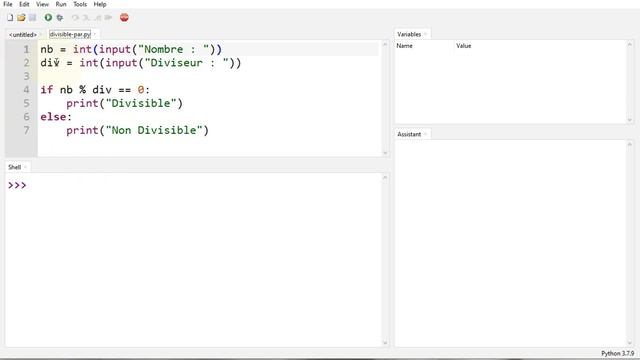
Task: Save the script with the floppy disk icon
Action: click(x=32, y=18)
